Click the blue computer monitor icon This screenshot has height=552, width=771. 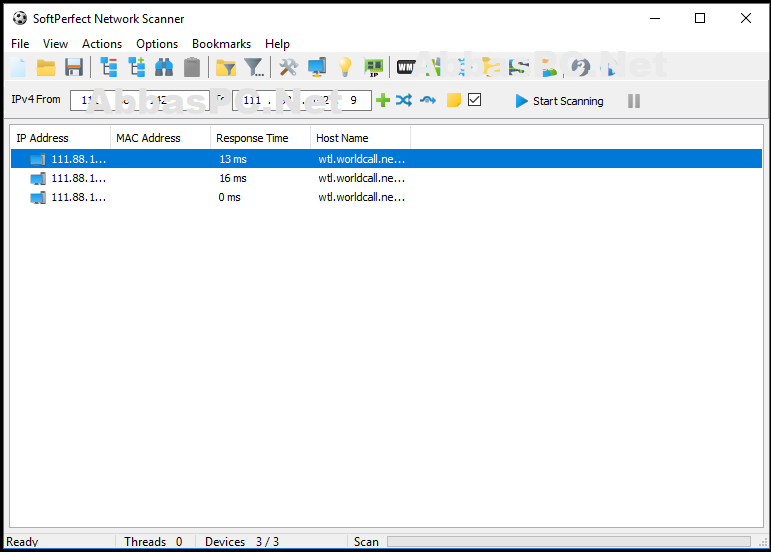317,67
